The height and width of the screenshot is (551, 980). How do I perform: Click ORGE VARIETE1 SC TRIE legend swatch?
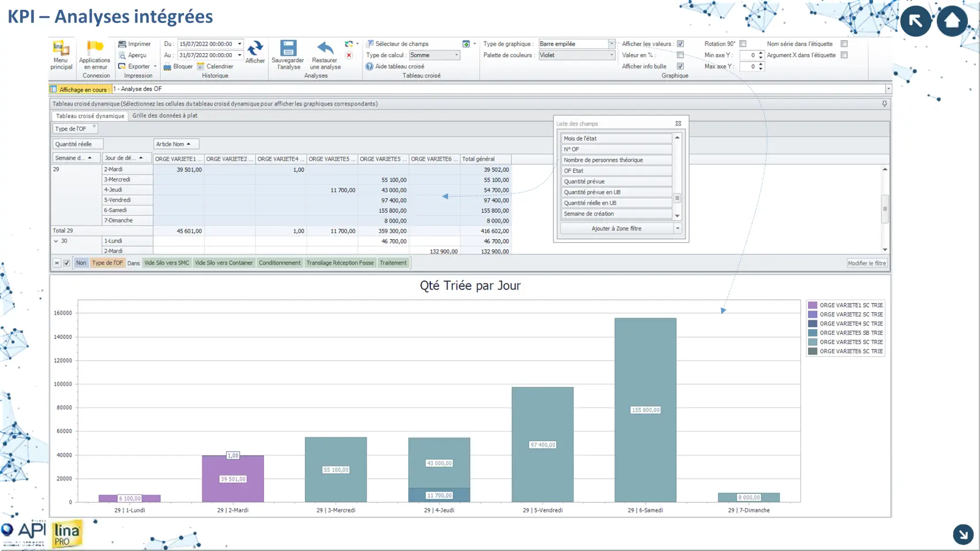812,305
